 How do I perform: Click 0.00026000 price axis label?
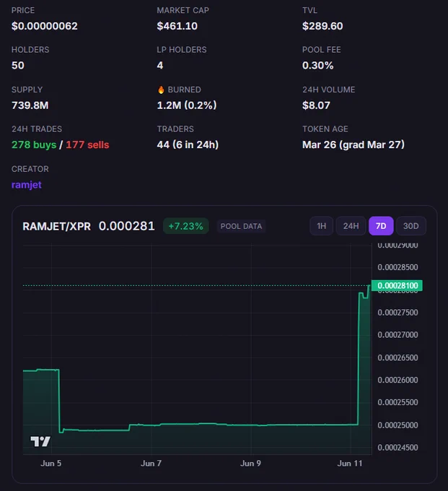398,380
